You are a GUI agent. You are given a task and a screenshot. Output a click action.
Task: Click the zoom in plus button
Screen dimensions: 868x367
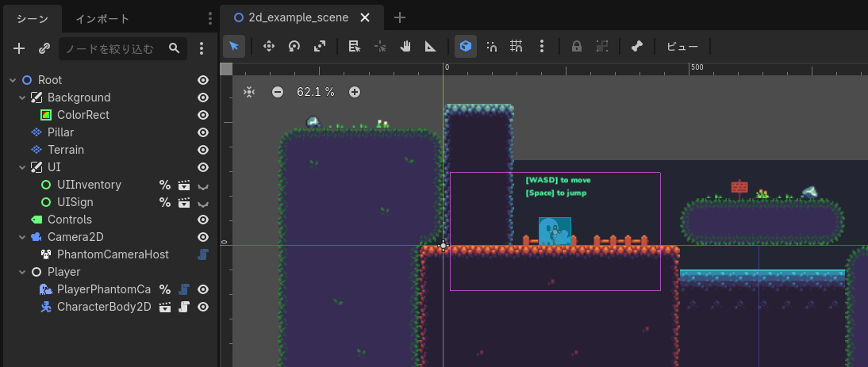click(x=355, y=92)
